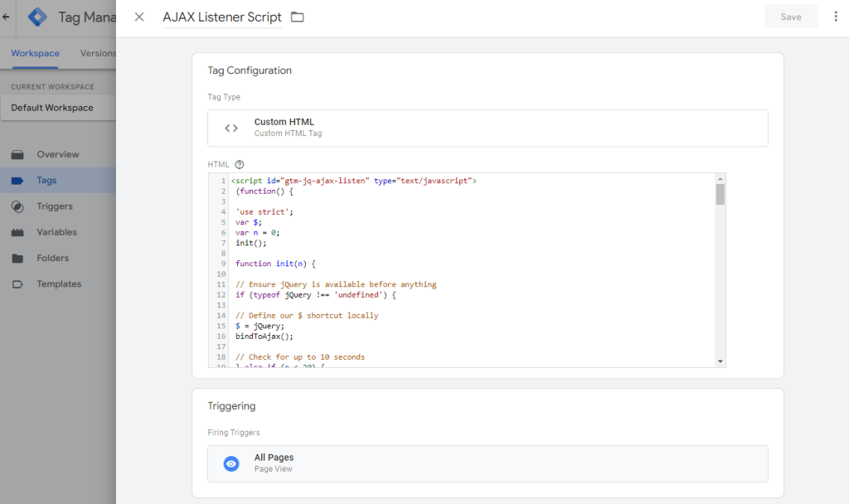The height and width of the screenshot is (504, 849).
Task: Click the Custom HTML code brackets icon
Action: tap(231, 126)
